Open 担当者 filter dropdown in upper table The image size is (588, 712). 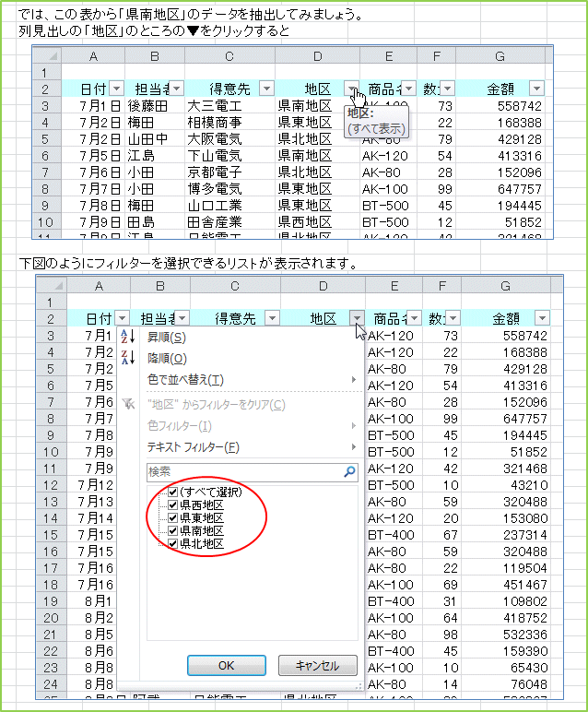tap(176, 89)
